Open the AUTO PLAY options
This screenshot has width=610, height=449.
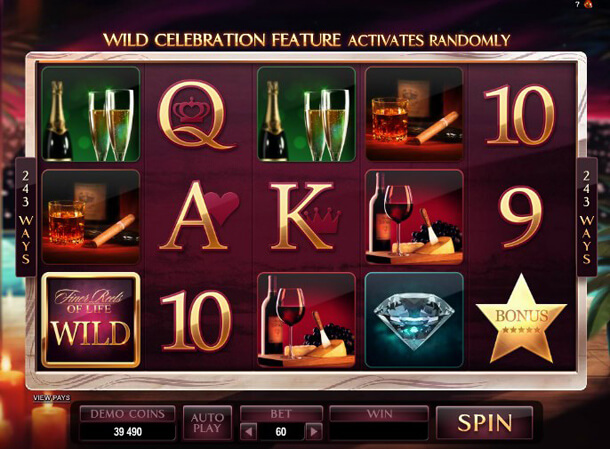[207, 423]
